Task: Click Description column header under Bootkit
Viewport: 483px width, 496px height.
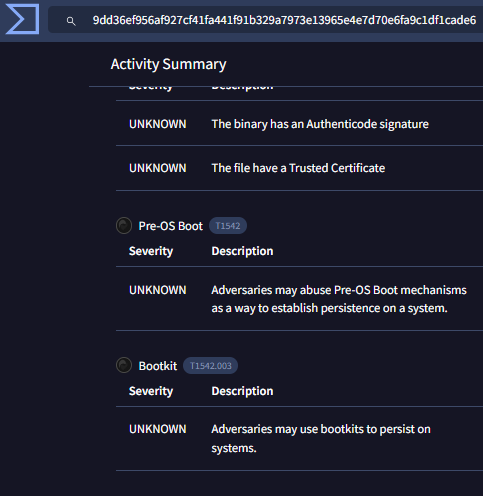Action: [242, 391]
